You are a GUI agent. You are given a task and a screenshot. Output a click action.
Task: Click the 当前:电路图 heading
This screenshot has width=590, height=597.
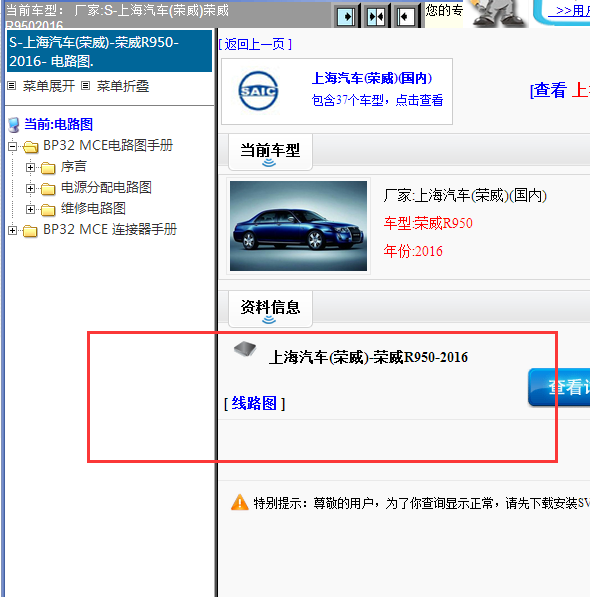pos(59,125)
